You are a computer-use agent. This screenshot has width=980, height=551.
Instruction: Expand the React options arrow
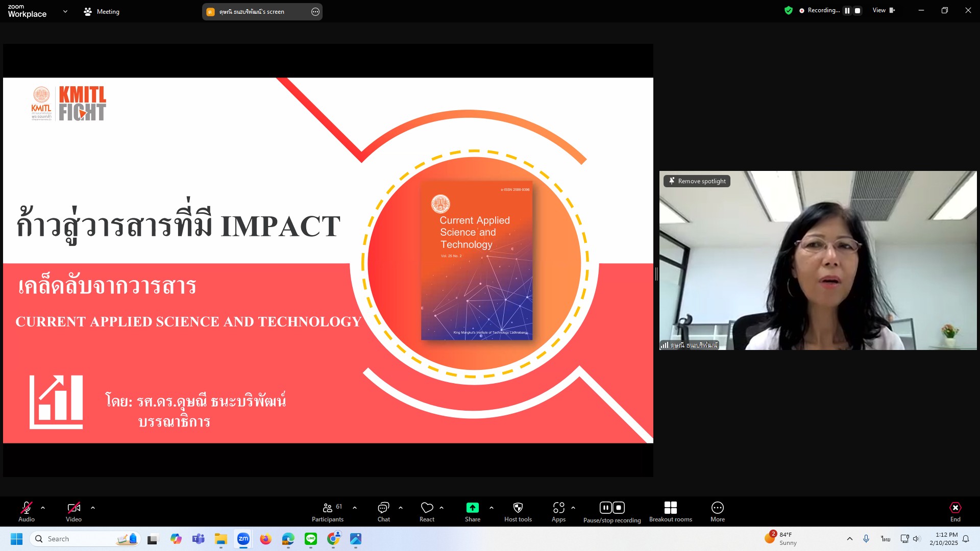pyautogui.click(x=442, y=508)
